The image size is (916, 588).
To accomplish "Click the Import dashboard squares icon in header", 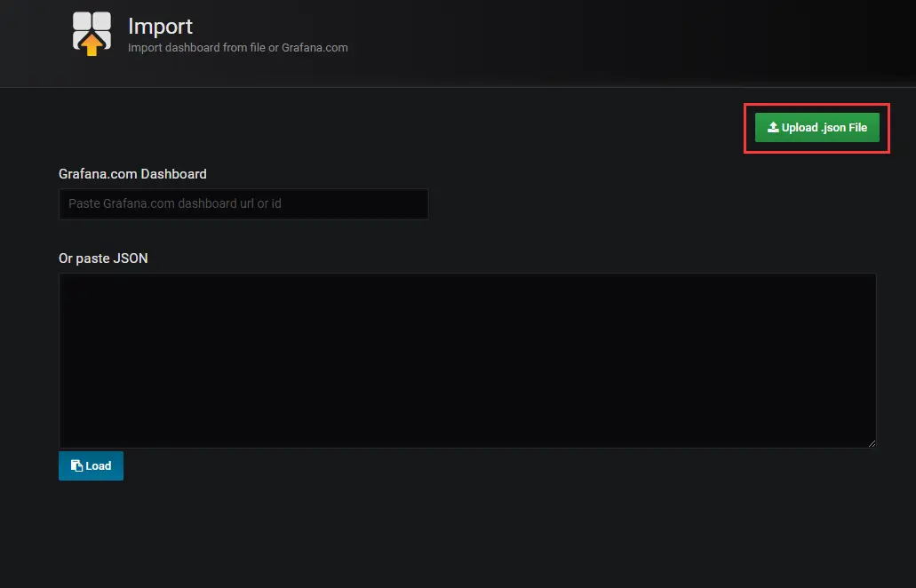I will [92, 33].
